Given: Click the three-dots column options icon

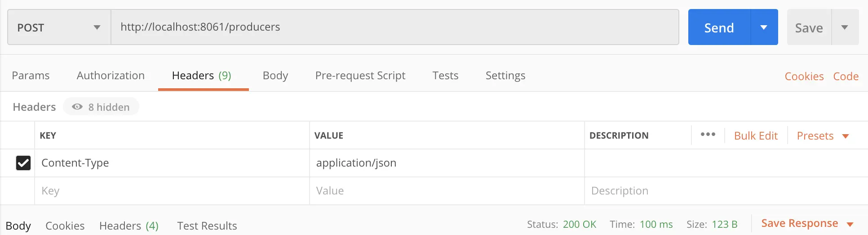Looking at the screenshot, I should 708,135.
